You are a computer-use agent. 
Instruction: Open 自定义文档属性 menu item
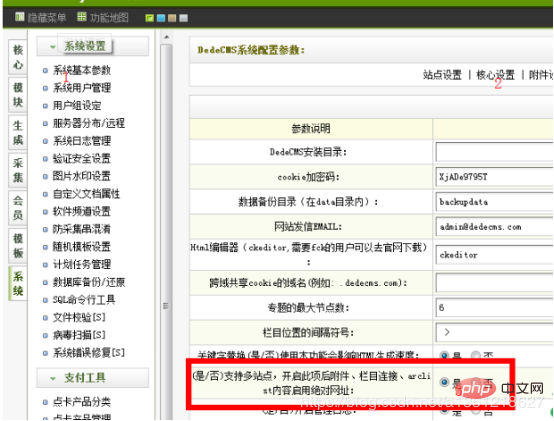86,194
